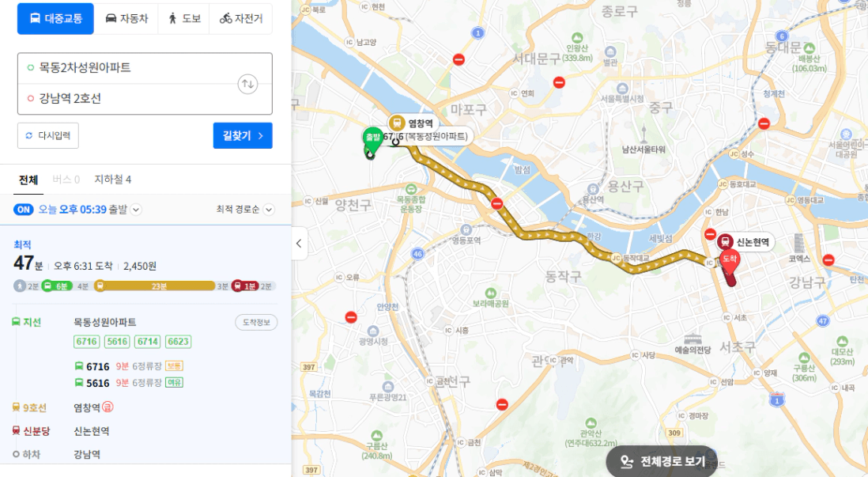Click the 염창역 subway station icon on map
This screenshot has width=868, height=477.
click(x=396, y=123)
